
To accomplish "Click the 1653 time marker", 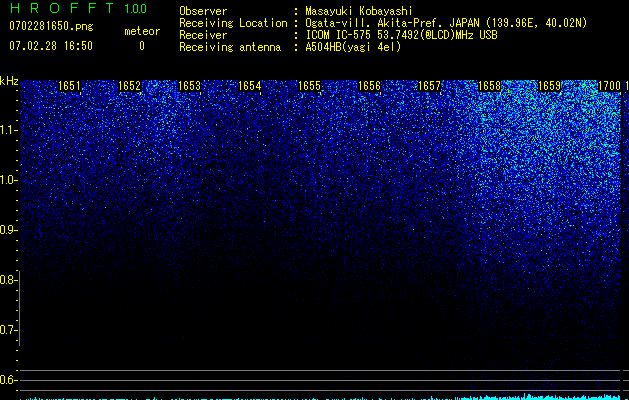I will pyautogui.click(x=189, y=86).
